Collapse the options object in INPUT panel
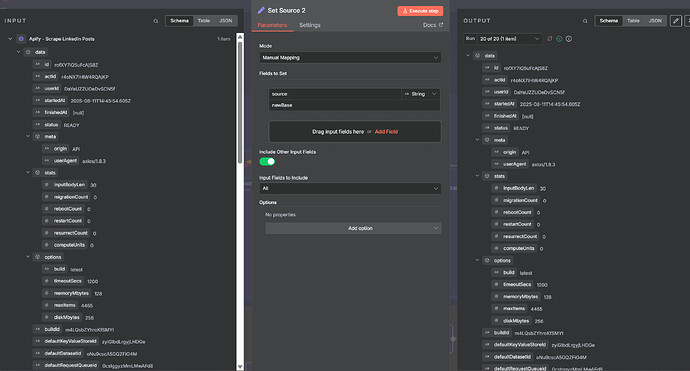 (x=28, y=257)
